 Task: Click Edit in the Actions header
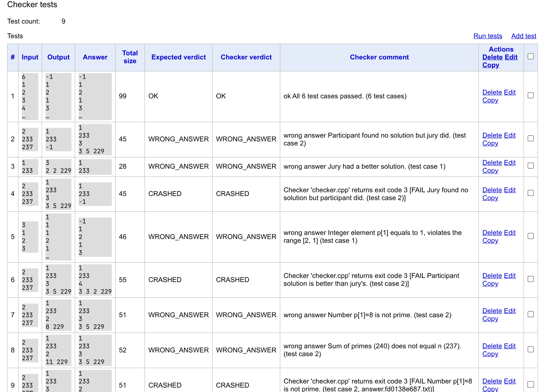(511, 57)
